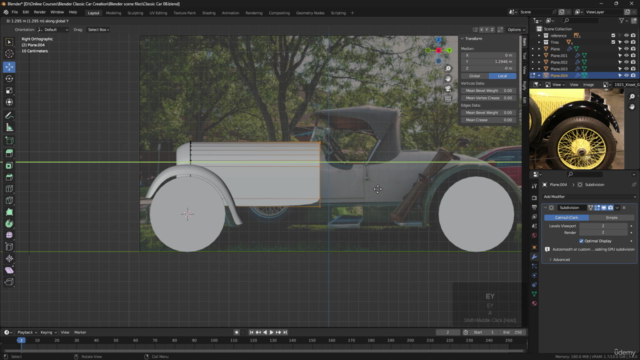Open the Material properties tab icon

(x=534, y=303)
